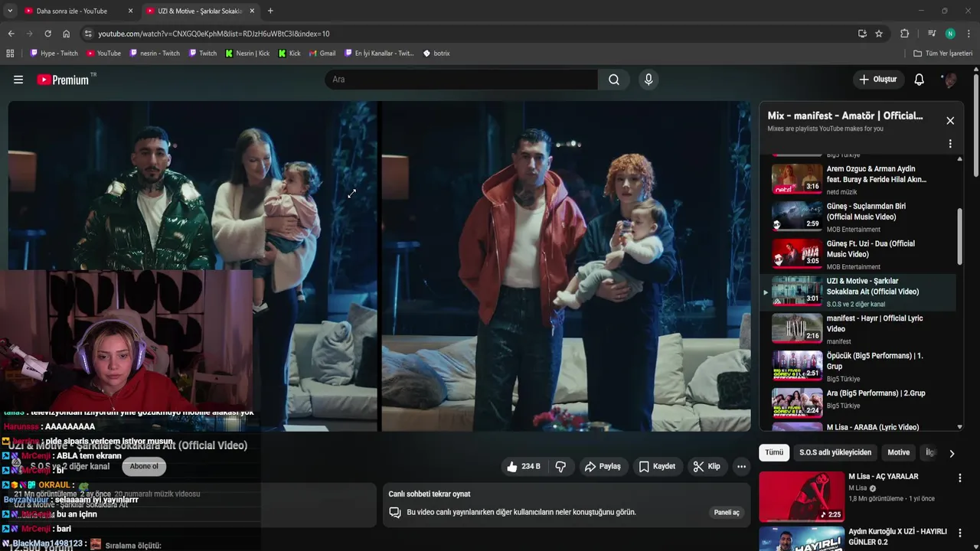Screen dimensions: 980x551
Task: Open the YouTube guide hamburger menu
Action: [x=18, y=80]
